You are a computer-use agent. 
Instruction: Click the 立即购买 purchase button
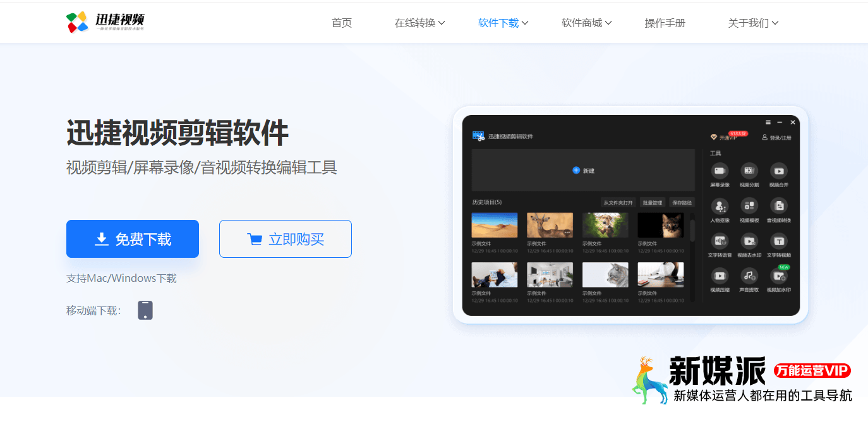(x=285, y=238)
